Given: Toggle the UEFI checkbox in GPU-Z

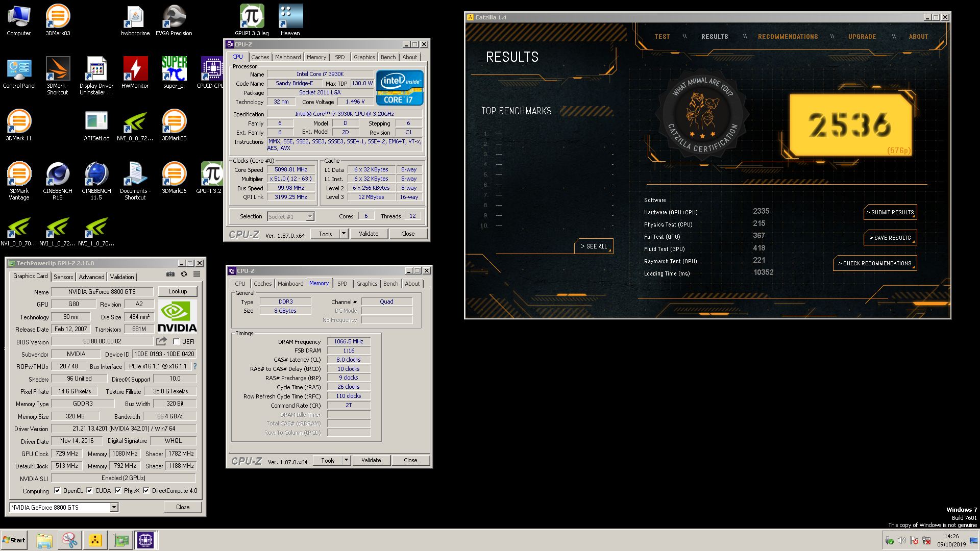Looking at the screenshot, I should click(x=176, y=341).
